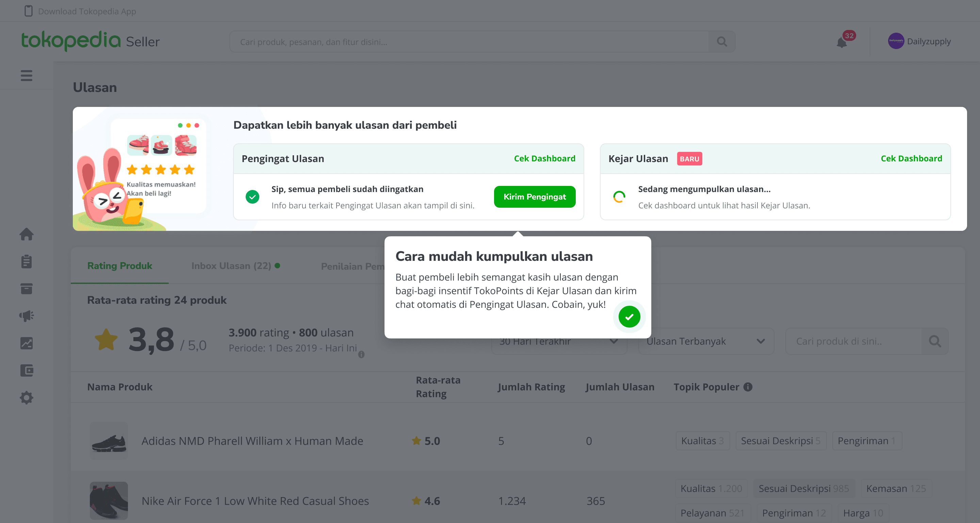Open Dailyzupply account menu
The width and height of the screenshot is (980, 523).
[919, 41]
